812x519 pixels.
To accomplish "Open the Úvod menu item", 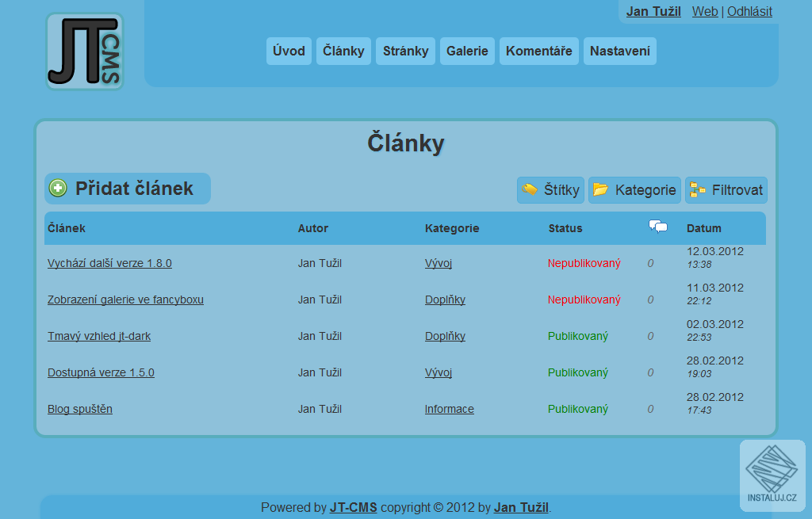I will [x=289, y=52].
